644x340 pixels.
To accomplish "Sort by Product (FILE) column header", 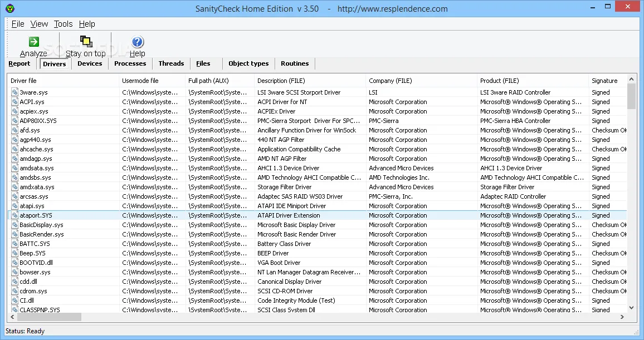I will 533,81.
